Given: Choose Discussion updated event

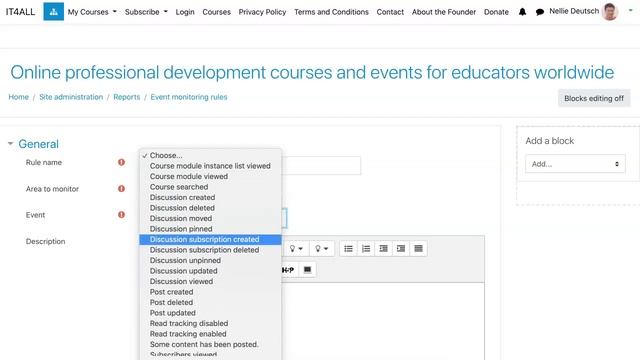Looking at the screenshot, I should pyautogui.click(x=210, y=271).
